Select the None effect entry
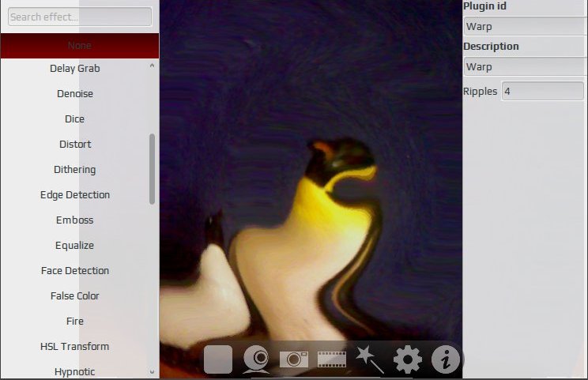 pos(80,46)
